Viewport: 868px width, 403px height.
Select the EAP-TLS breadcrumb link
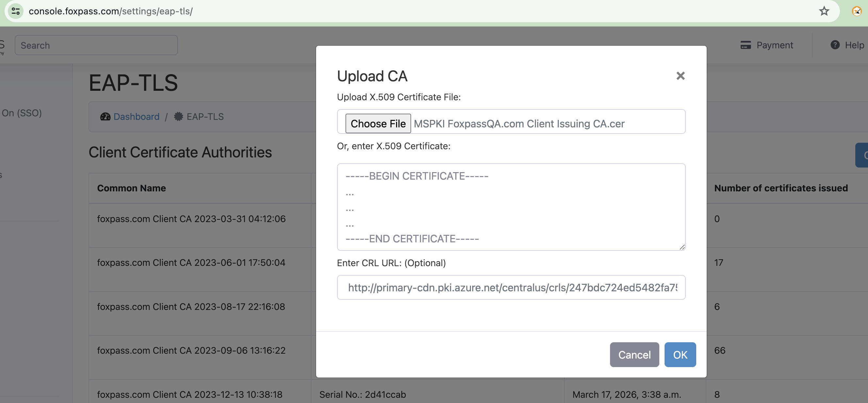(205, 116)
